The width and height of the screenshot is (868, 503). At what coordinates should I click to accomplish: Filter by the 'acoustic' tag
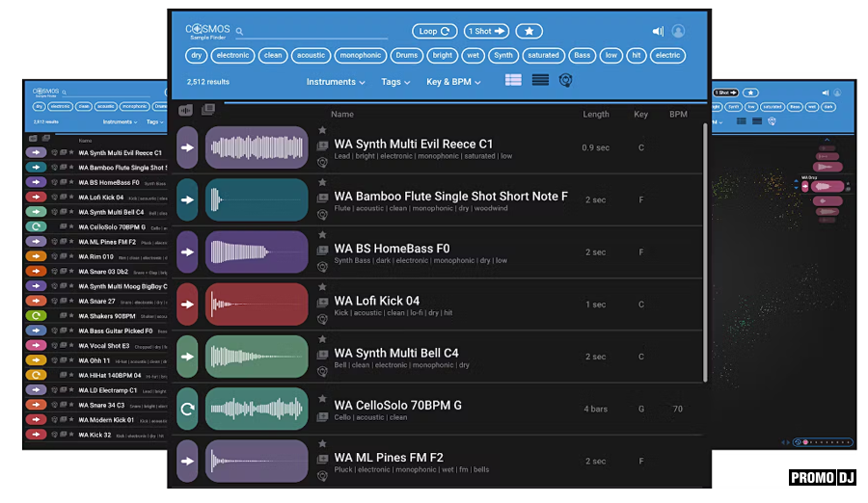(x=311, y=56)
